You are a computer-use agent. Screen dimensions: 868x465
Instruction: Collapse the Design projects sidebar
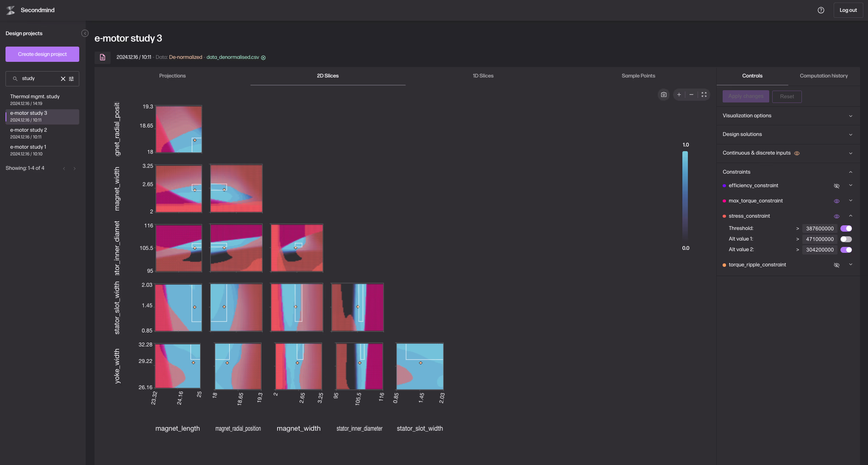[85, 33]
